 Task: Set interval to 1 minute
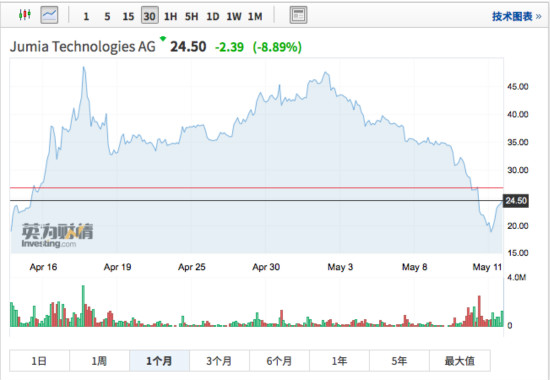[x=86, y=16]
